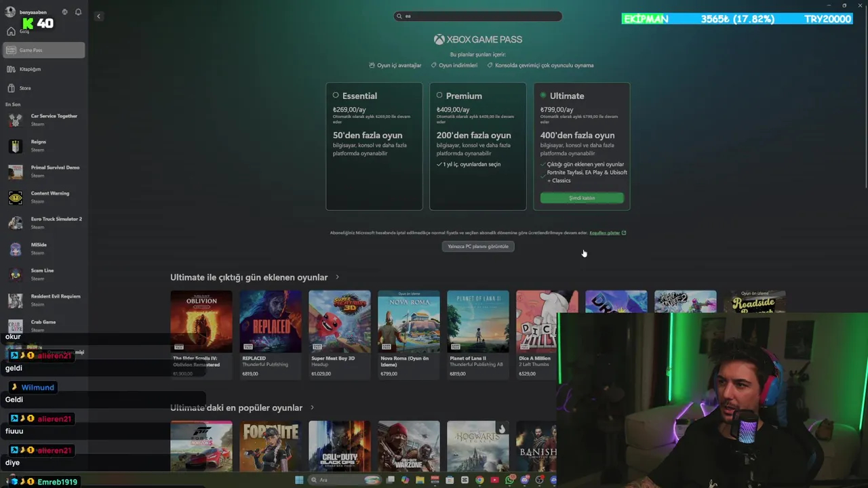Click the Şimdi katılın button
The height and width of the screenshot is (488, 868).
tap(582, 198)
